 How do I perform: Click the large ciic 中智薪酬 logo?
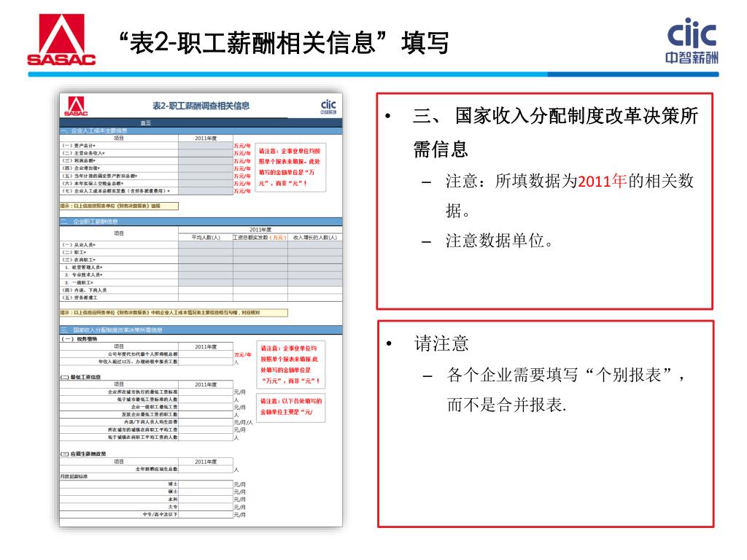[692, 41]
